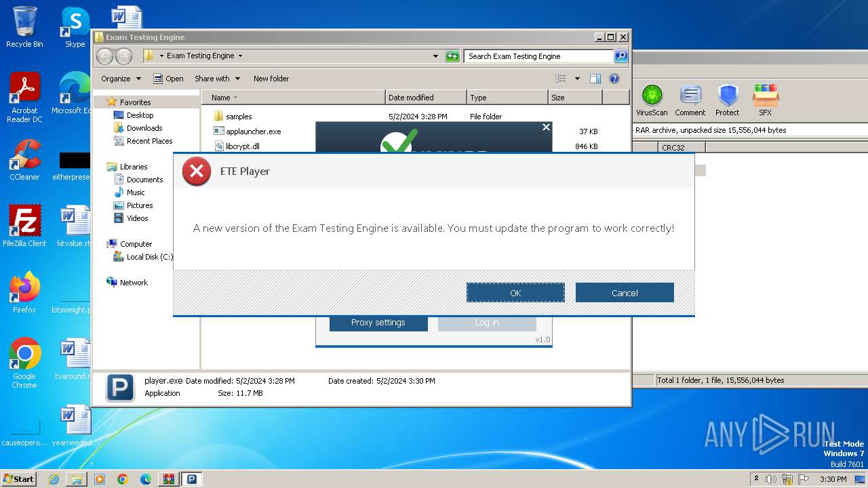The image size is (868, 488).
Task: Sort files by Size column
Action: (x=575, y=98)
